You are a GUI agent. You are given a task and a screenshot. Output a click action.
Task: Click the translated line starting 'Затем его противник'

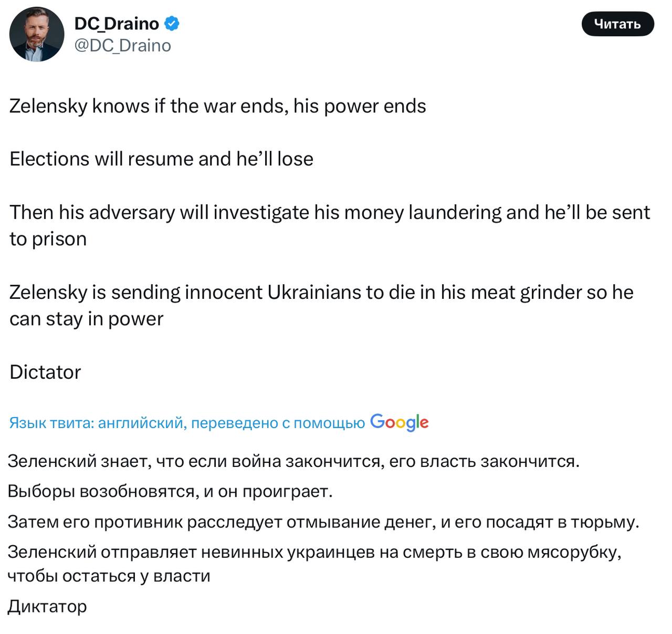coord(323,522)
